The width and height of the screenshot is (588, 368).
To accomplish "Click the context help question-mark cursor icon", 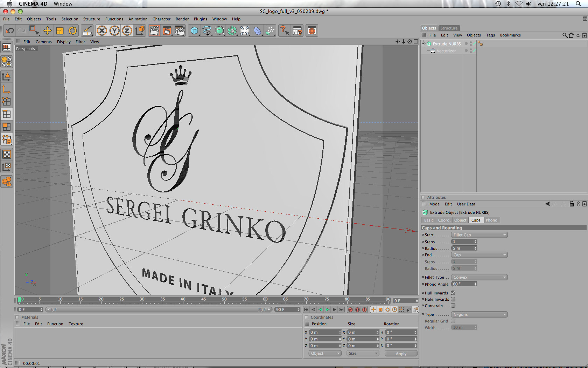I will pos(285,31).
